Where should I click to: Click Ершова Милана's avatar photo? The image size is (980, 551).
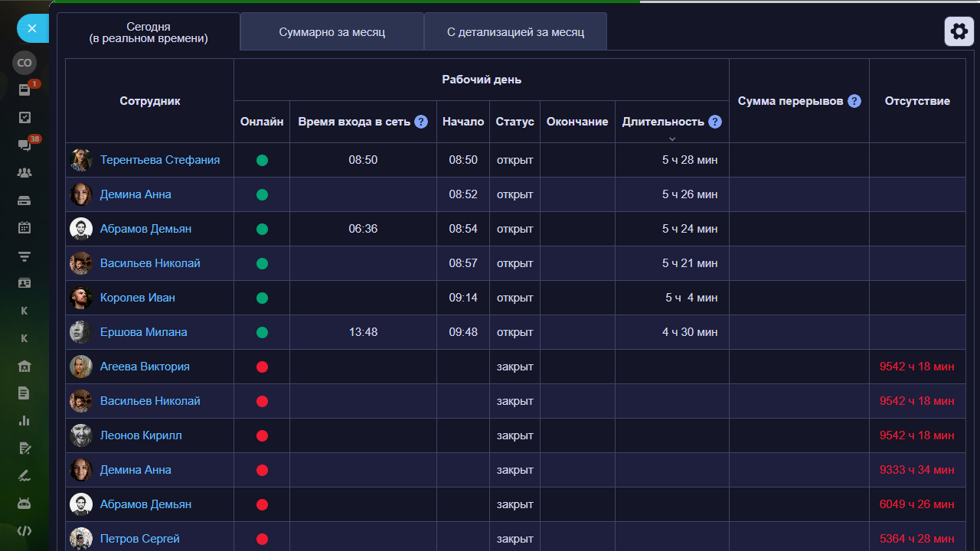(x=81, y=332)
